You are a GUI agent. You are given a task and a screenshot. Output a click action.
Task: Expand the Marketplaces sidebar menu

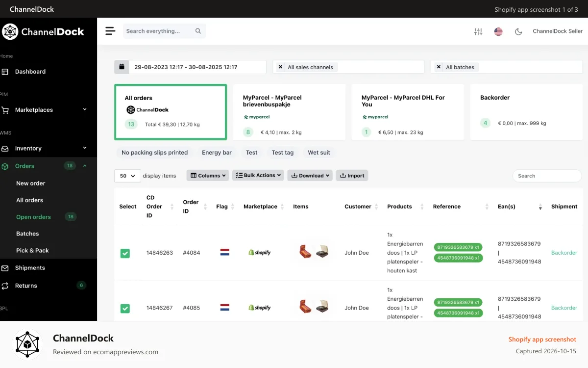tap(84, 109)
